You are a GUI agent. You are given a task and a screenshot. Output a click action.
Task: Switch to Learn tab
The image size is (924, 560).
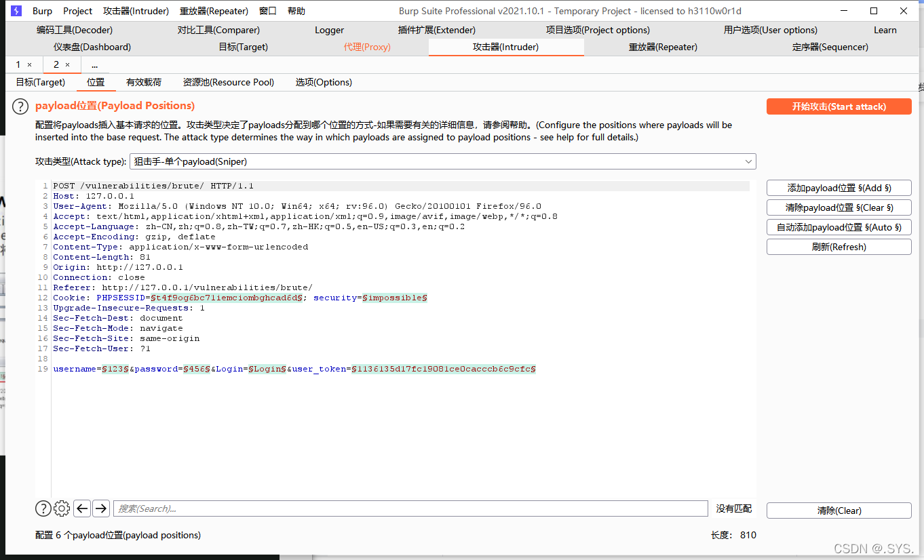pos(885,30)
